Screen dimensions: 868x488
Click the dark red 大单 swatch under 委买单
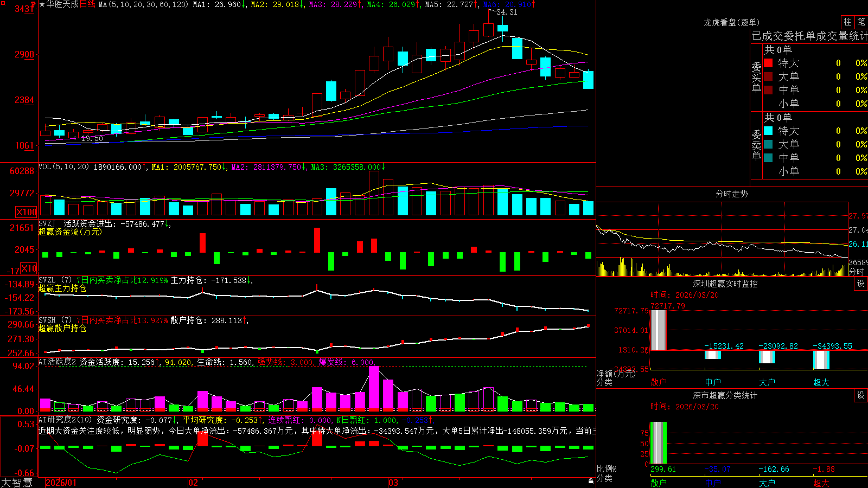click(768, 76)
